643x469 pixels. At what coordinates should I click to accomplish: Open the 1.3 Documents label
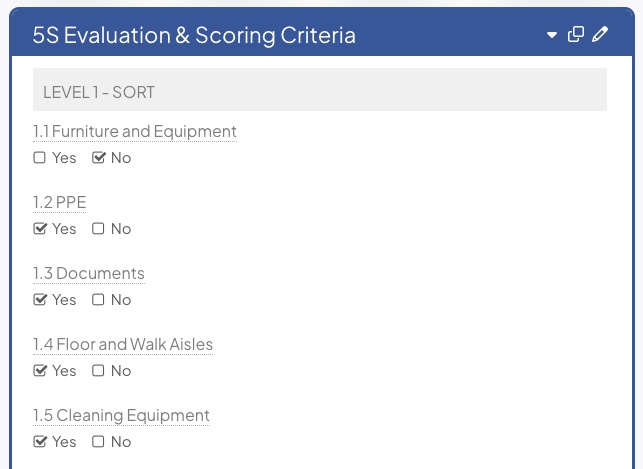pos(89,273)
